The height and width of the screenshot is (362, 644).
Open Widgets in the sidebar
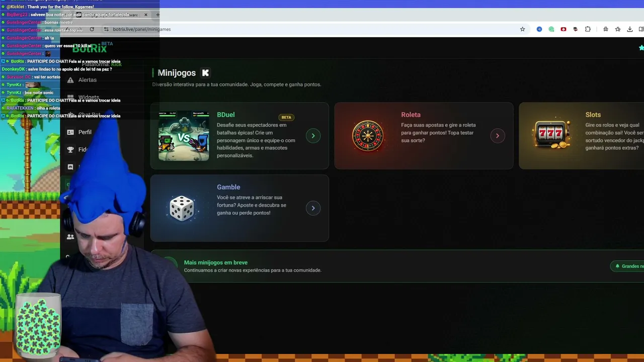tap(89, 98)
